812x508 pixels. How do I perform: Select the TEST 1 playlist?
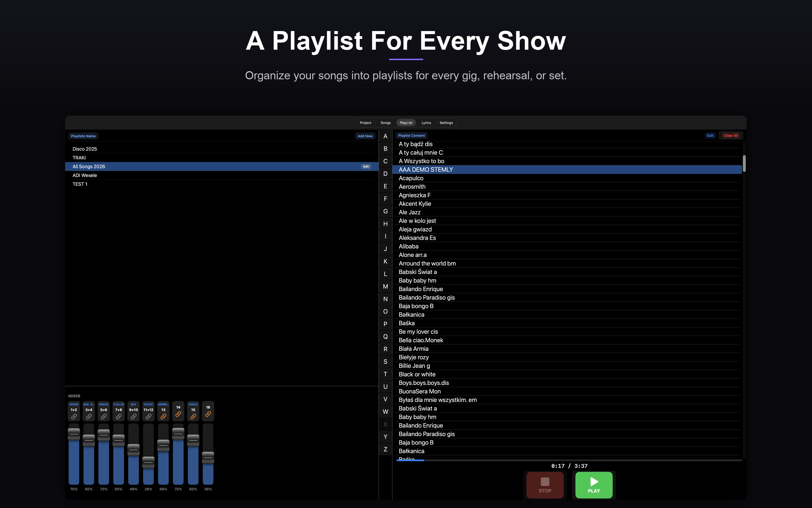(221, 184)
